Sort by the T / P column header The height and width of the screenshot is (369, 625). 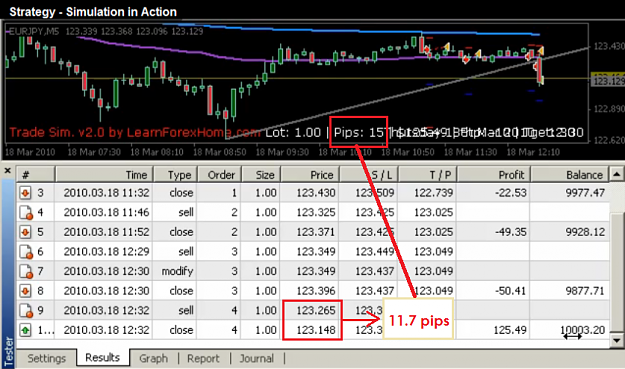pos(428,175)
